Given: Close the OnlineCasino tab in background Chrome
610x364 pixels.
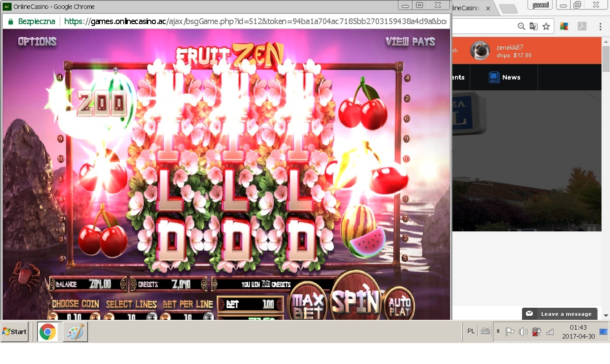Looking at the screenshot, I should point(488,8).
